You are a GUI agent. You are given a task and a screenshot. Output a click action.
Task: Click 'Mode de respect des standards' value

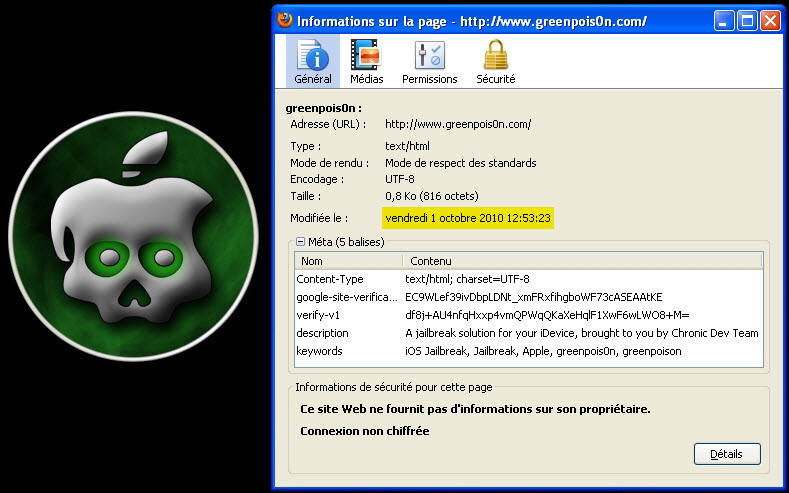coord(460,163)
